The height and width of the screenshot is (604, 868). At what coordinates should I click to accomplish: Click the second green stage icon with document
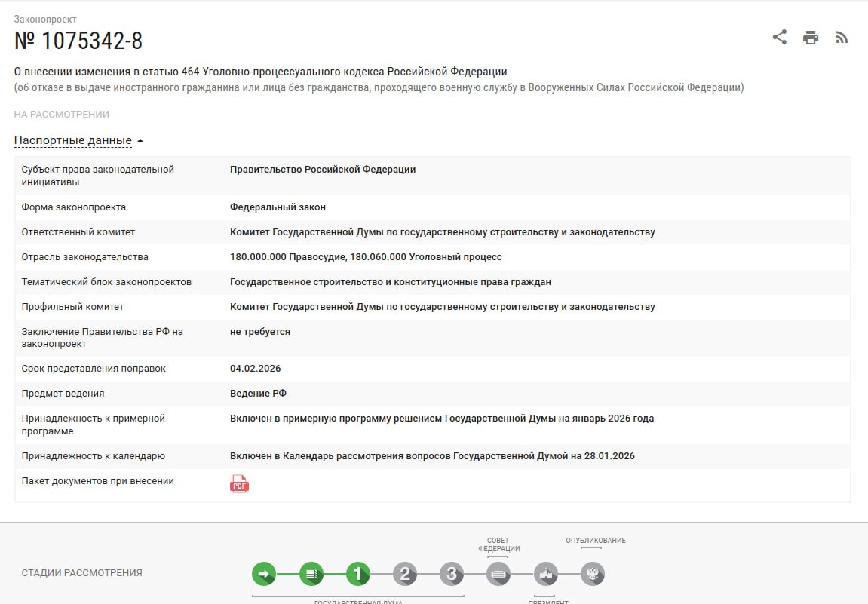tap(311, 574)
